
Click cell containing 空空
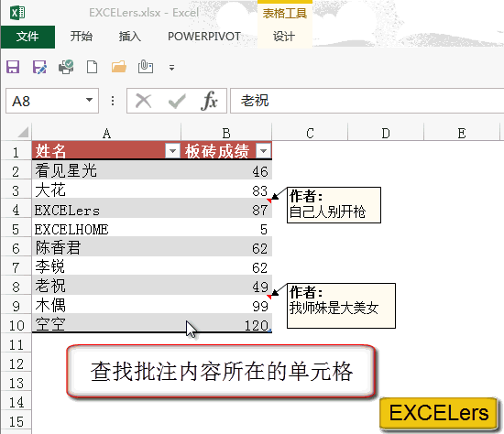click(x=106, y=324)
